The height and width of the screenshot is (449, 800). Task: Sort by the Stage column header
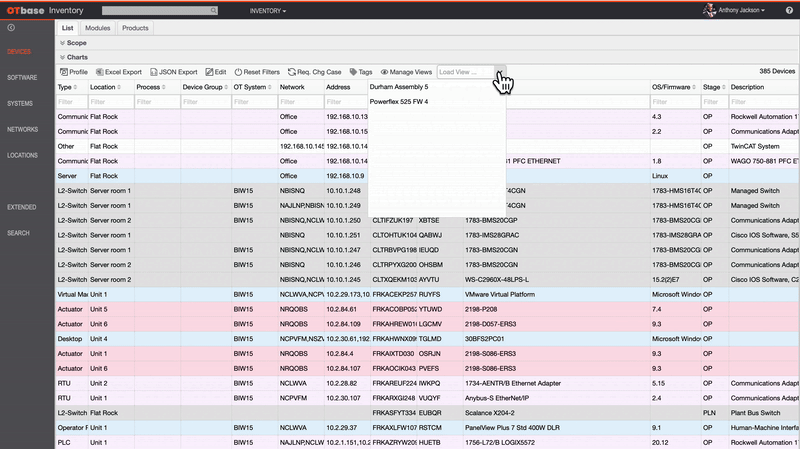tap(714, 87)
